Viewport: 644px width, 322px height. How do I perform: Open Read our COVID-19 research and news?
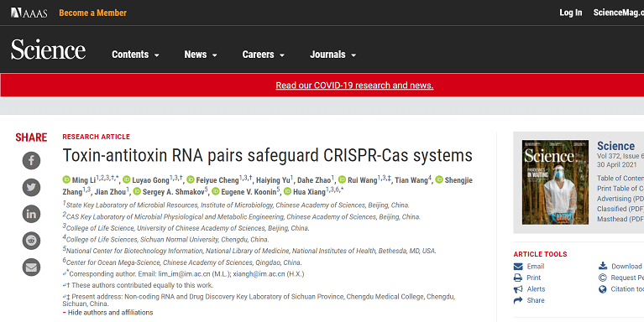(x=354, y=86)
